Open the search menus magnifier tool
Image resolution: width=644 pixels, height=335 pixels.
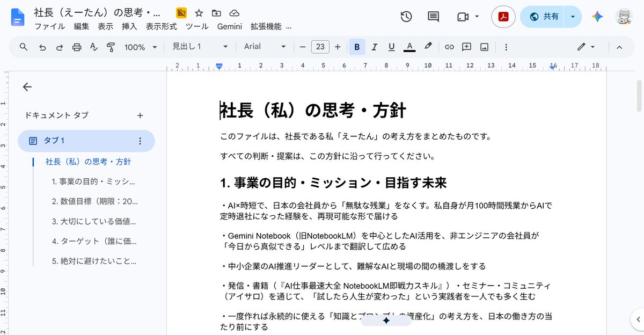click(24, 47)
